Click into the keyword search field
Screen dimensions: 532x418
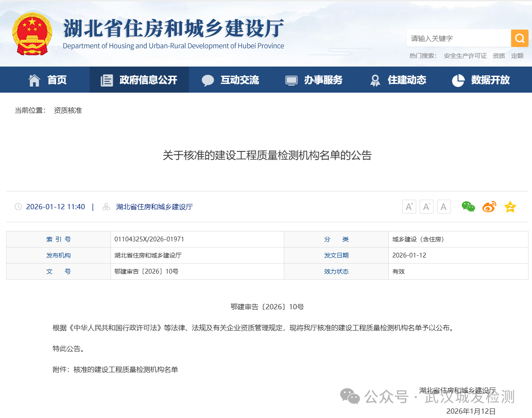pyautogui.click(x=458, y=38)
